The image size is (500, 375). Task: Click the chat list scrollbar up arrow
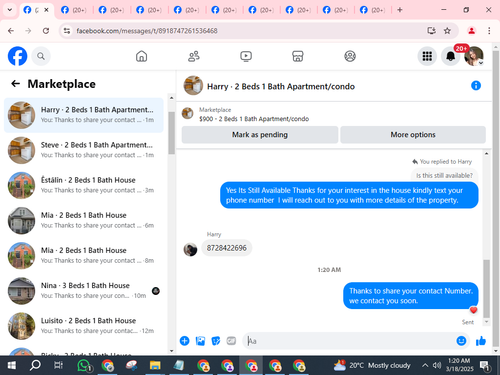(171, 98)
